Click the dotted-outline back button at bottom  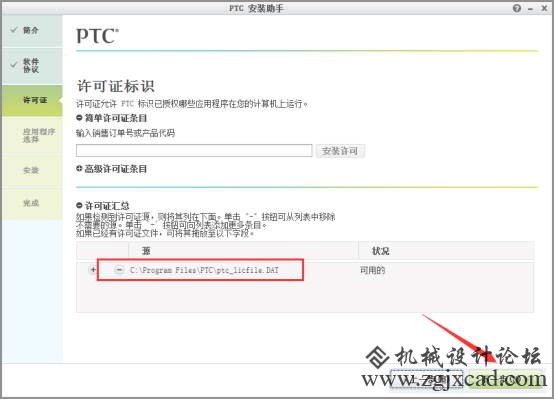pos(426,380)
